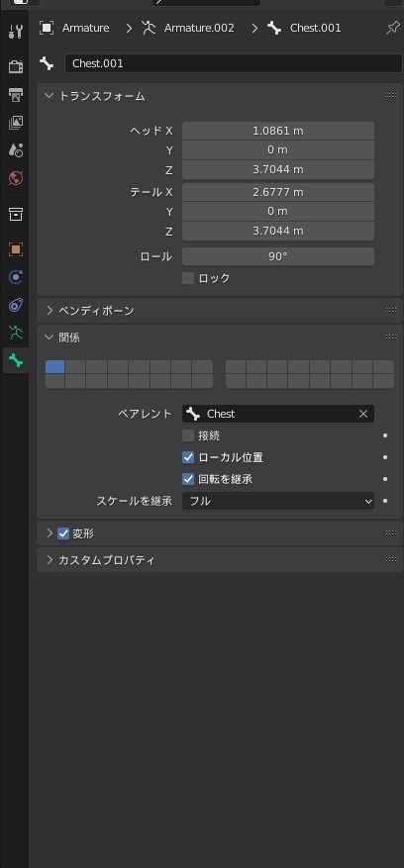Toggle the last layer in right layer block
The height and width of the screenshot is (868, 404).
[383, 381]
